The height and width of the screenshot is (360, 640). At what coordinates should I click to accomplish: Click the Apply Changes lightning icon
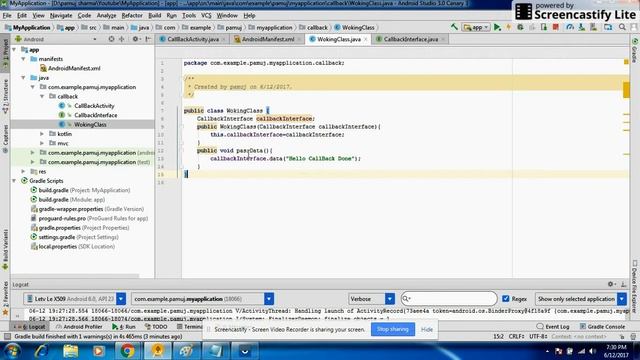click(509, 27)
